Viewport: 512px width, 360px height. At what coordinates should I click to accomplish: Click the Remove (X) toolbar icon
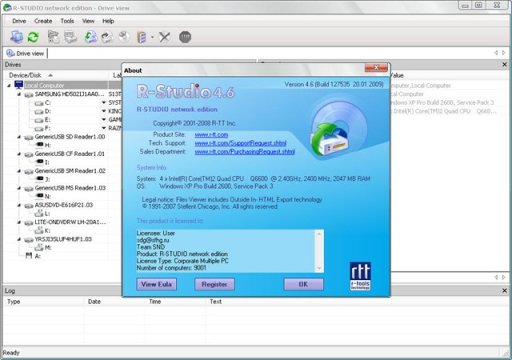tap(164, 37)
